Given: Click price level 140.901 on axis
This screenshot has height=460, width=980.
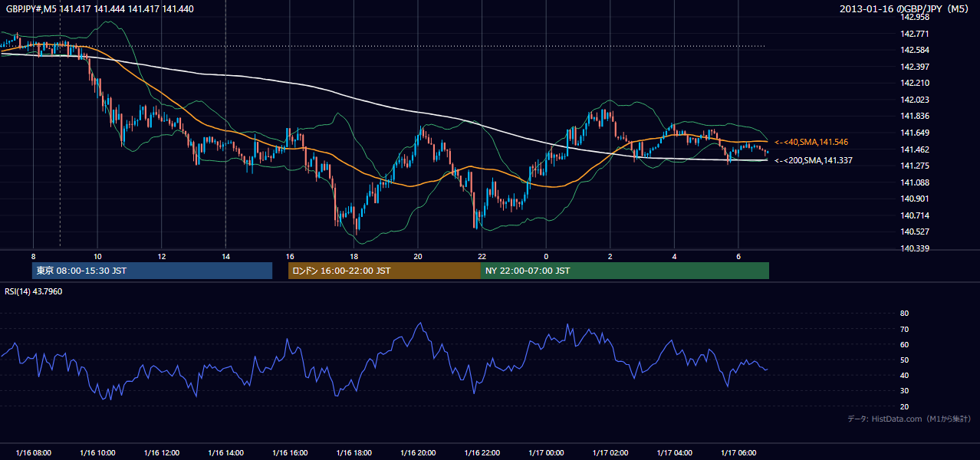Looking at the screenshot, I should tap(915, 199).
